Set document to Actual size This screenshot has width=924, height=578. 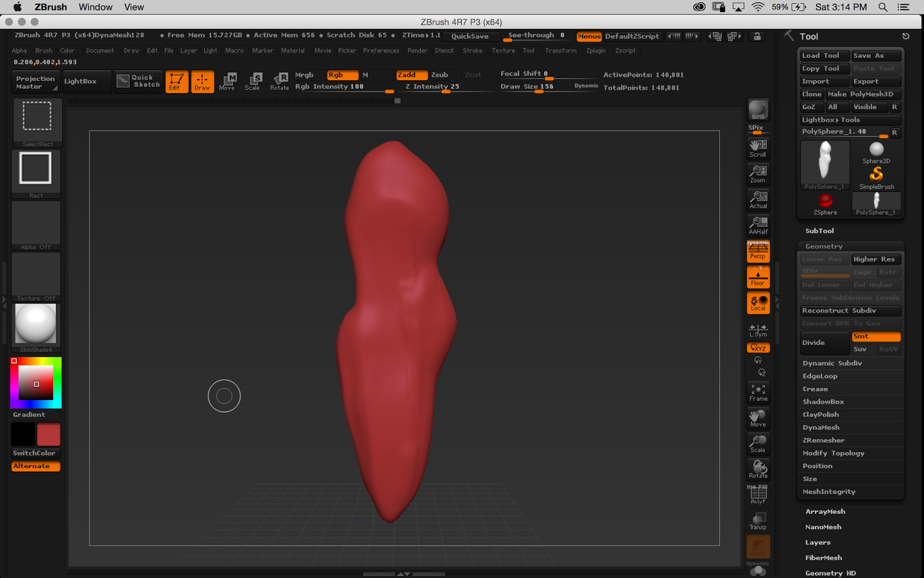pos(758,199)
